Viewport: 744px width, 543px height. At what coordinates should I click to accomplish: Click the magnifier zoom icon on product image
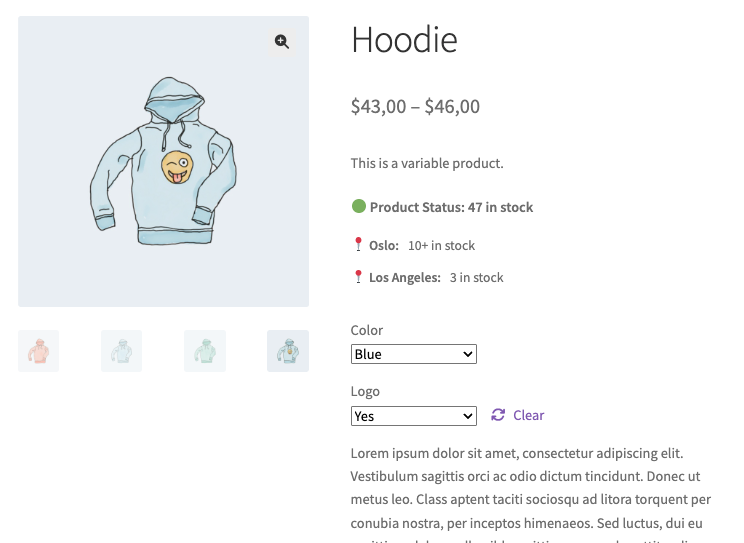pos(281,41)
